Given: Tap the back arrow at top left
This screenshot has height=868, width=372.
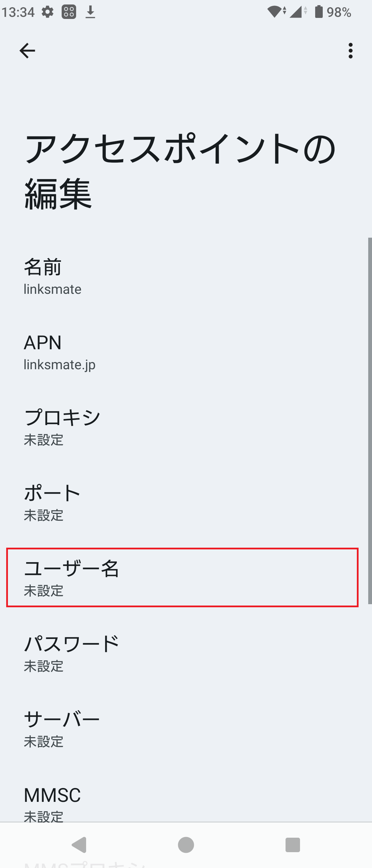Looking at the screenshot, I should click(27, 50).
